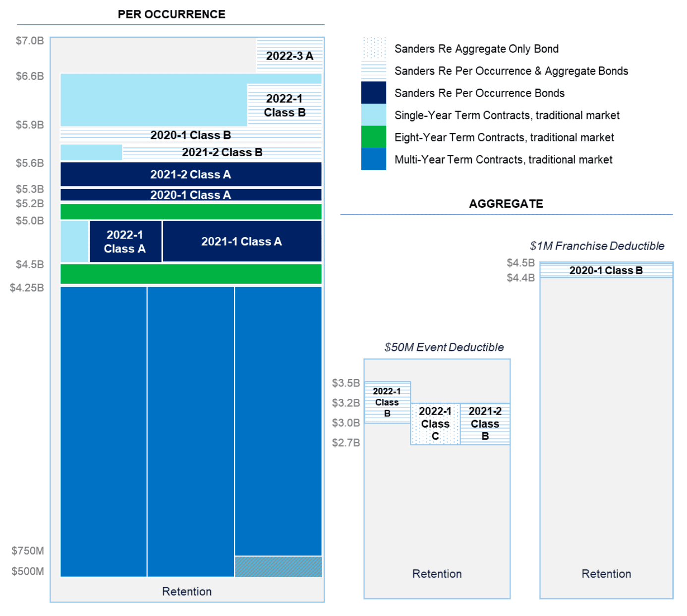This screenshot has height=616, width=687.
Task: Click the 2021-1 Class A block
Action: point(241,242)
